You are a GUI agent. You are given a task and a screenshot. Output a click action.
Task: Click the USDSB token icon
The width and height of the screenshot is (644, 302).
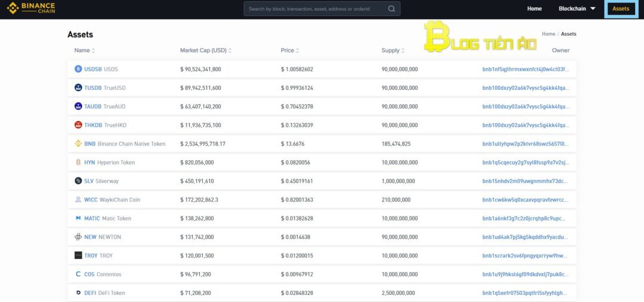(78, 69)
